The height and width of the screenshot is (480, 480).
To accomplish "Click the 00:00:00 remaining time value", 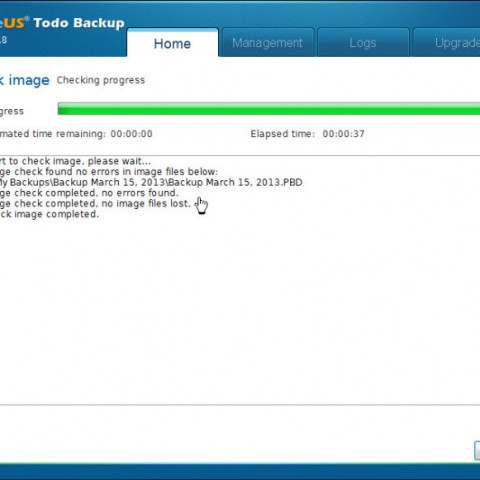I will pos(131,134).
